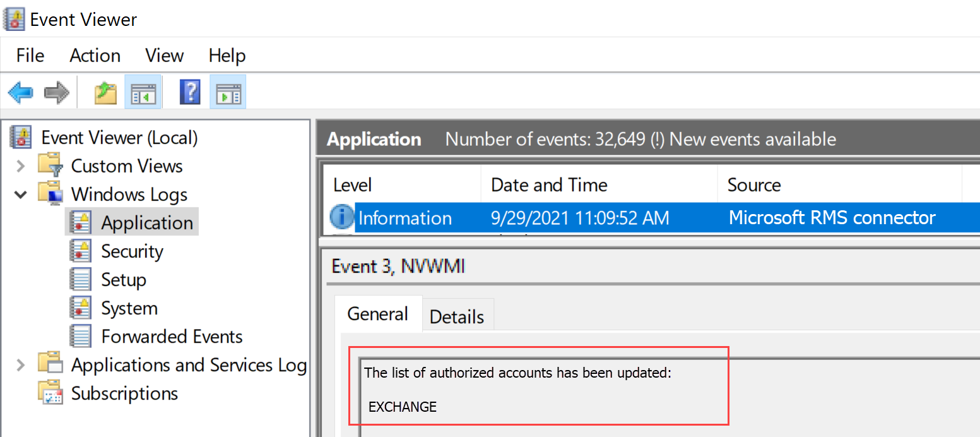Open the File menu
The width and height of the screenshot is (980, 437).
(30, 56)
